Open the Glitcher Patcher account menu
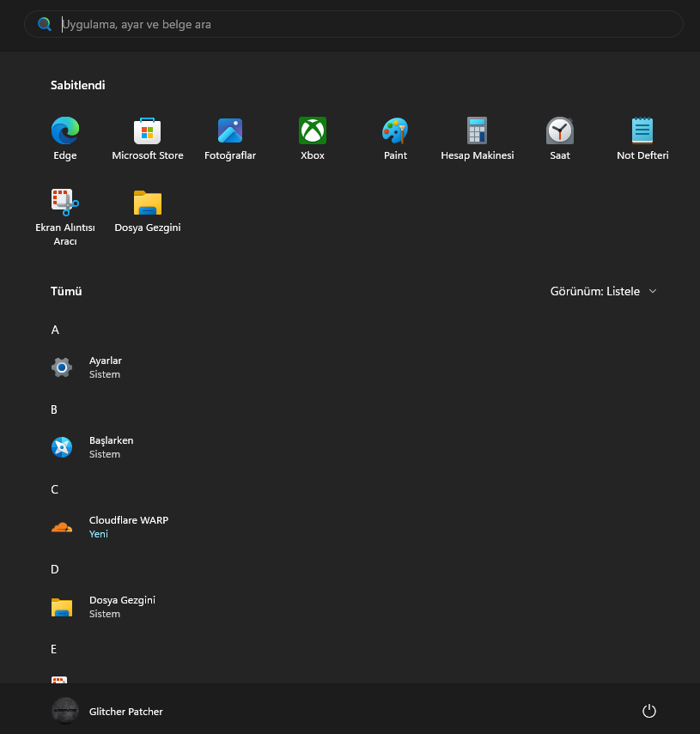 coord(107,711)
